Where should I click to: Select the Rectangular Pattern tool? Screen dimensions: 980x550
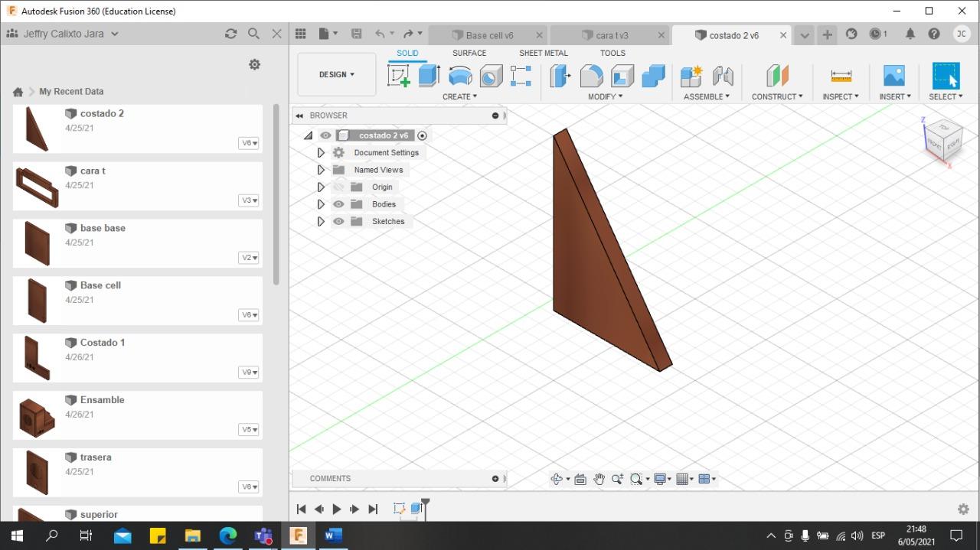coord(521,75)
